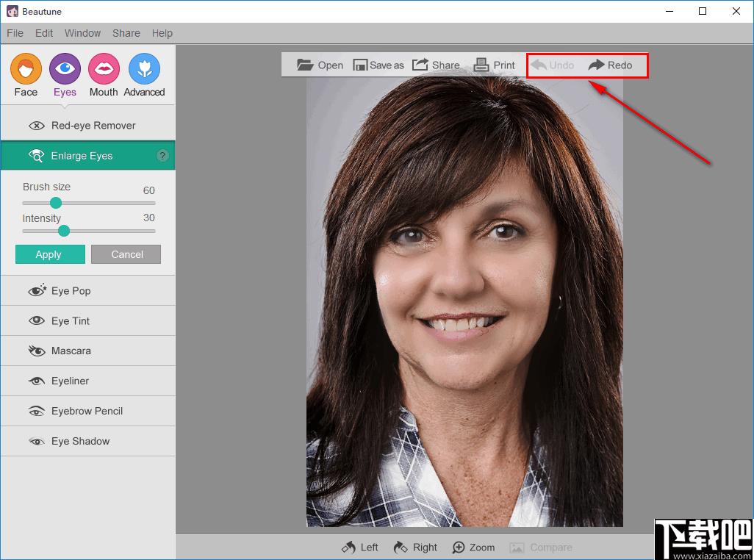This screenshot has height=560, width=754.
Task: Select the Face category icon
Action: point(26,69)
